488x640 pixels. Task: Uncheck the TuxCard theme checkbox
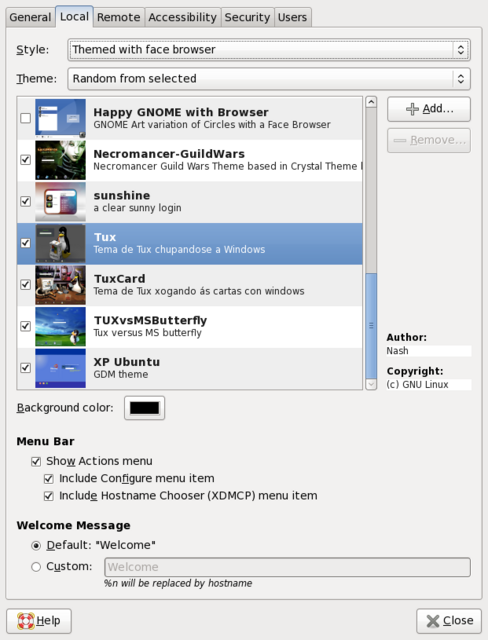25,284
